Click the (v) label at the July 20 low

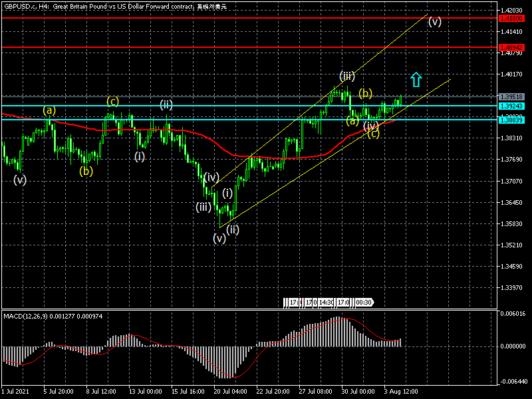coord(219,239)
